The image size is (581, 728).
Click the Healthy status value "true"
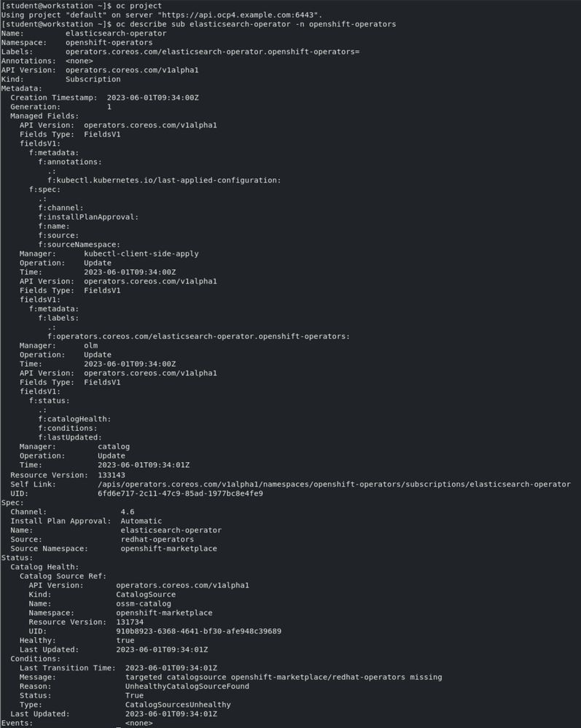tap(125, 640)
